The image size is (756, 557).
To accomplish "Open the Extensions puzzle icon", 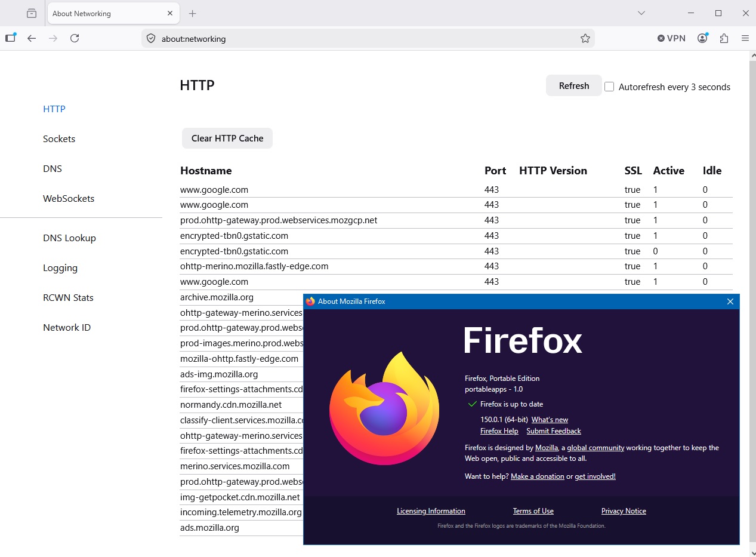I will click(724, 38).
